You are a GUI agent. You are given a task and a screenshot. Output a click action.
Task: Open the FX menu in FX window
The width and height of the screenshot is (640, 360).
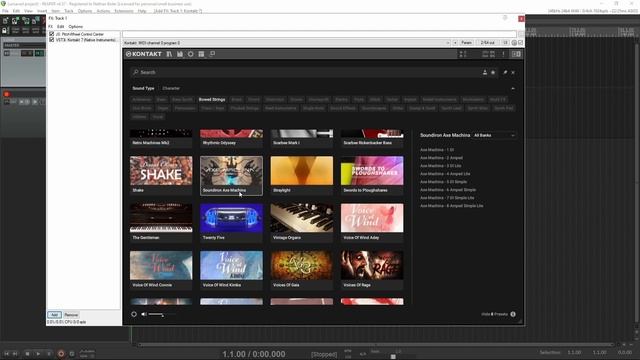[x=51, y=27]
